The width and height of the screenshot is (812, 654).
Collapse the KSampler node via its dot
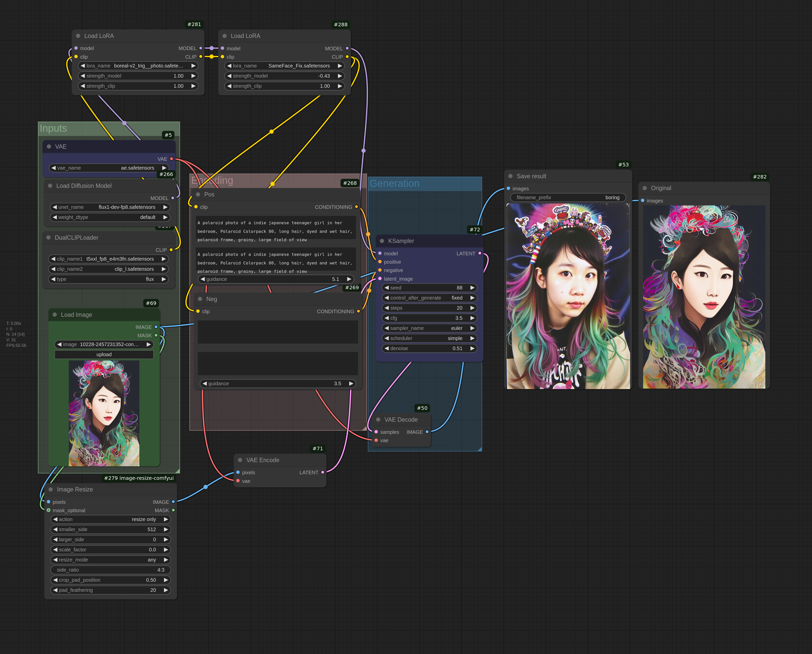click(x=382, y=241)
